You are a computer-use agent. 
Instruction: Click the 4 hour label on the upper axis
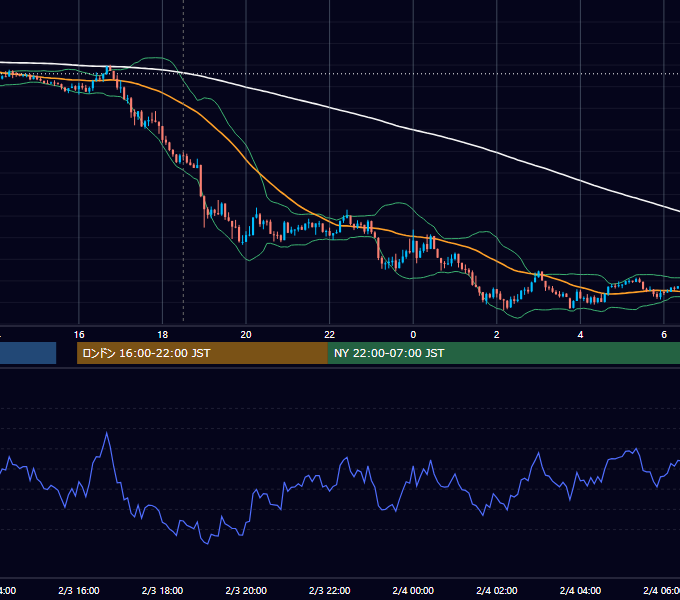[580, 335]
